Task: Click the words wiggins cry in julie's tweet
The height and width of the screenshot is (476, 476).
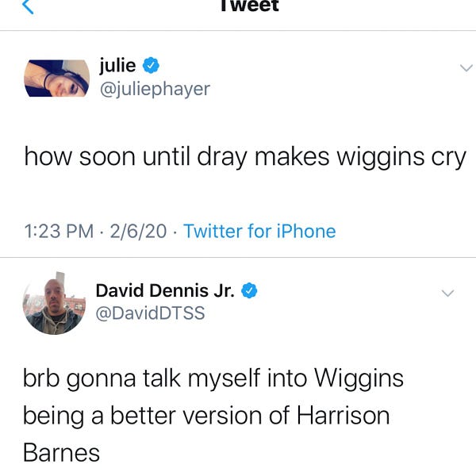Action: click(x=401, y=158)
